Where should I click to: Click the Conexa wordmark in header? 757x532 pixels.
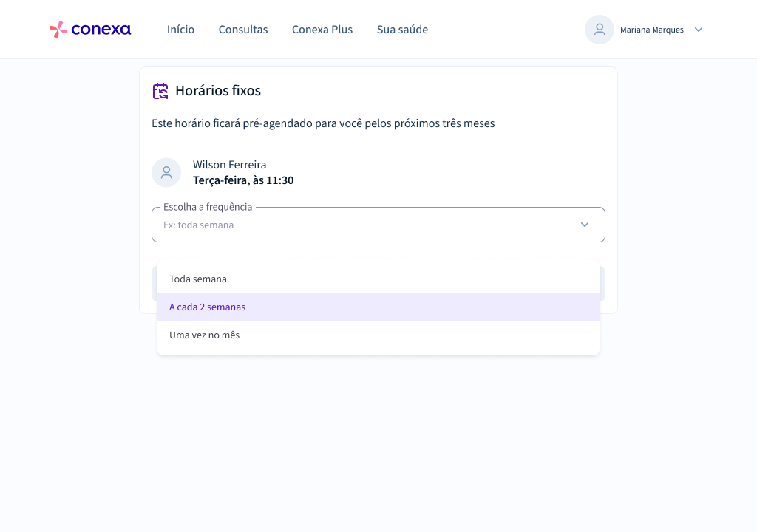(101, 30)
